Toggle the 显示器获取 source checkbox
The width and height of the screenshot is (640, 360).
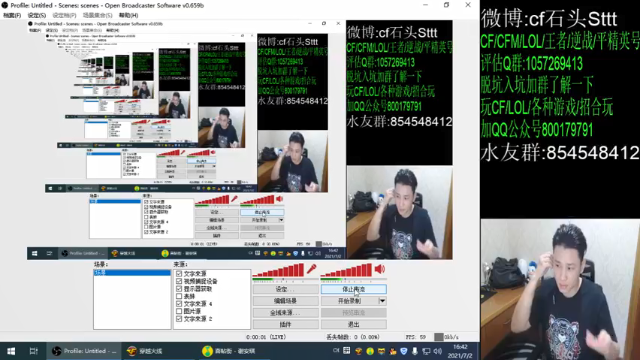click(x=179, y=289)
